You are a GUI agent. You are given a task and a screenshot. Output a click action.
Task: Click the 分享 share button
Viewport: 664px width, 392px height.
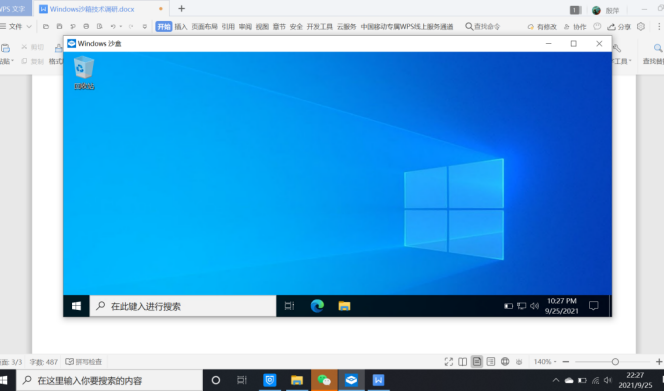[x=619, y=27]
